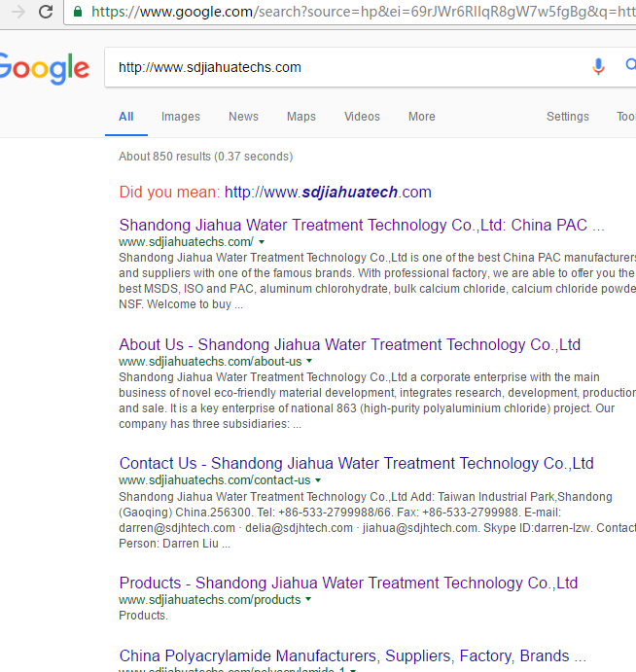636x672 pixels.
Task: Switch to the Images tab
Action: pyautogui.click(x=181, y=117)
